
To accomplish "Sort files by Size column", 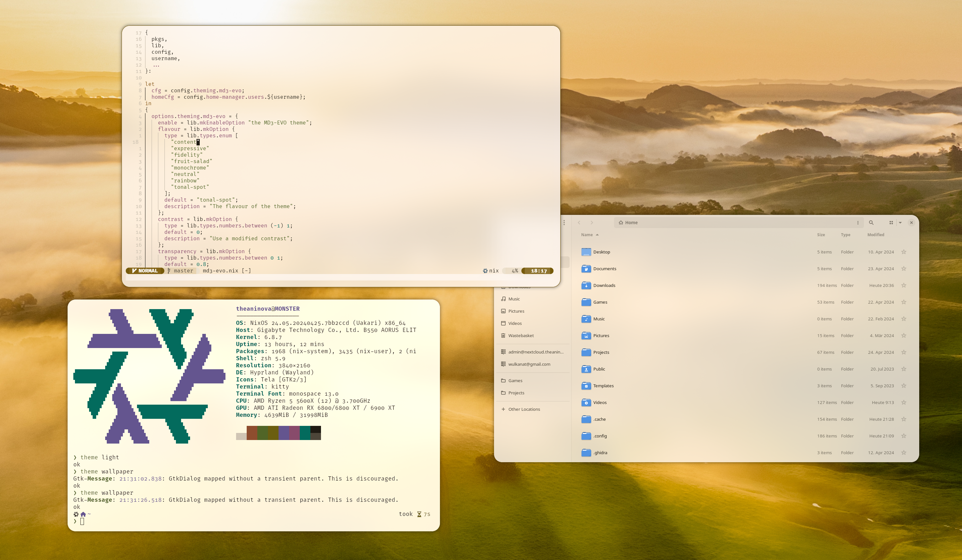I will (x=821, y=235).
